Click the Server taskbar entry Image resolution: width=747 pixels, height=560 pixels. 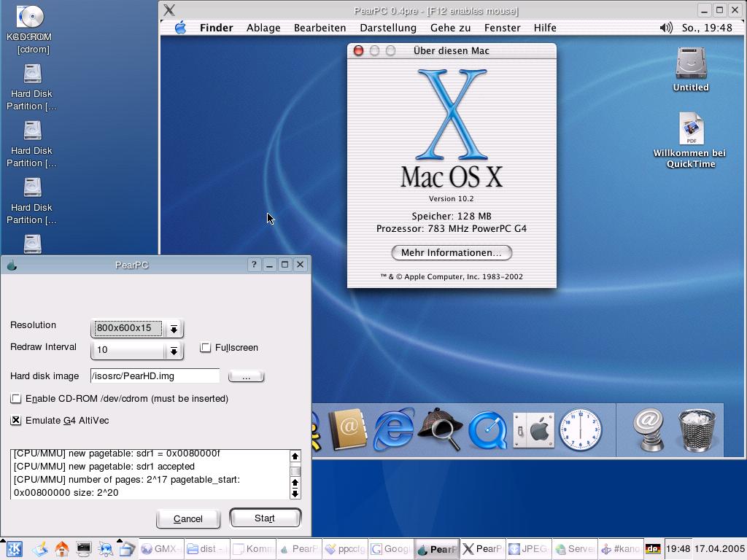[x=575, y=548]
